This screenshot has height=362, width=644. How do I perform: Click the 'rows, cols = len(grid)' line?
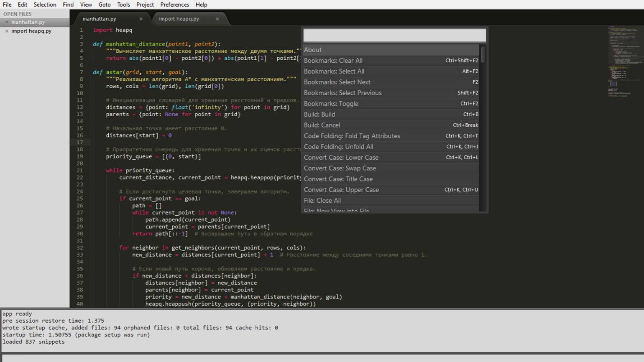click(165, 87)
